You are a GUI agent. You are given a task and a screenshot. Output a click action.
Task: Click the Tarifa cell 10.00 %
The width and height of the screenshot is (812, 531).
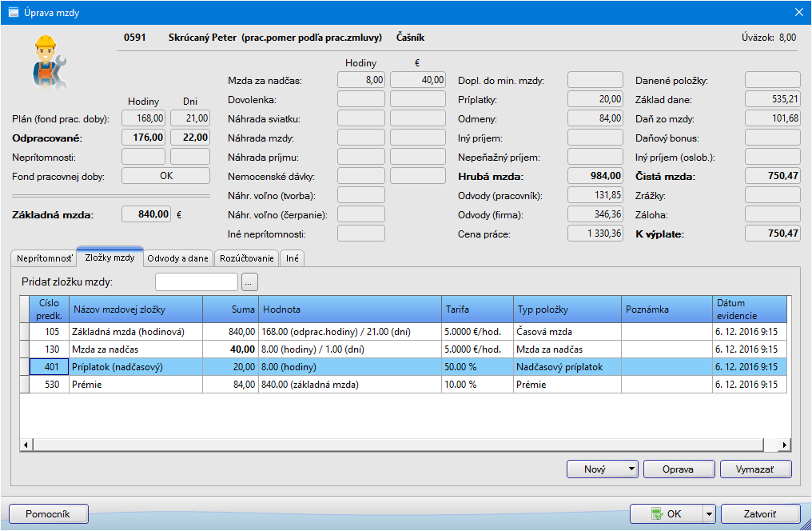tap(477, 385)
